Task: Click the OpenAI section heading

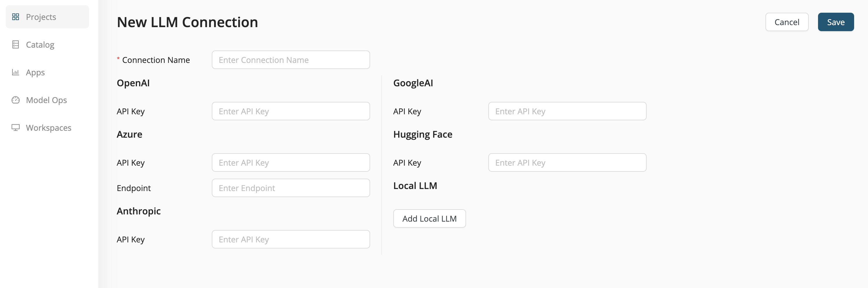Action: [x=133, y=83]
